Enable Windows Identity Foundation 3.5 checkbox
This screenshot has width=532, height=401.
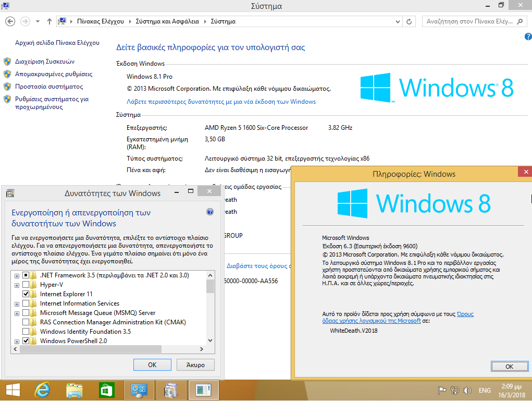click(x=26, y=332)
